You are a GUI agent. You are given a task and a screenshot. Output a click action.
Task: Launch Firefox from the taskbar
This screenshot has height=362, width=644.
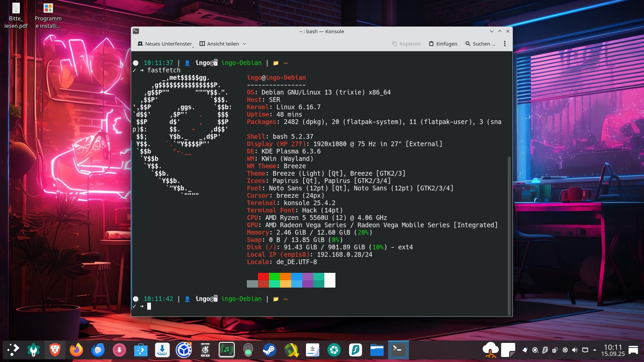pos(76,350)
